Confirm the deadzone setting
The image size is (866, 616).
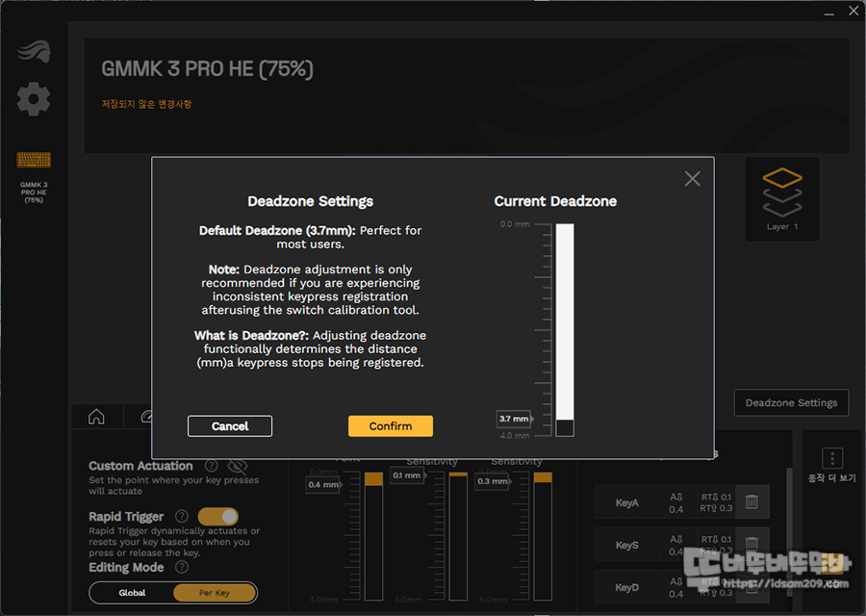391,426
